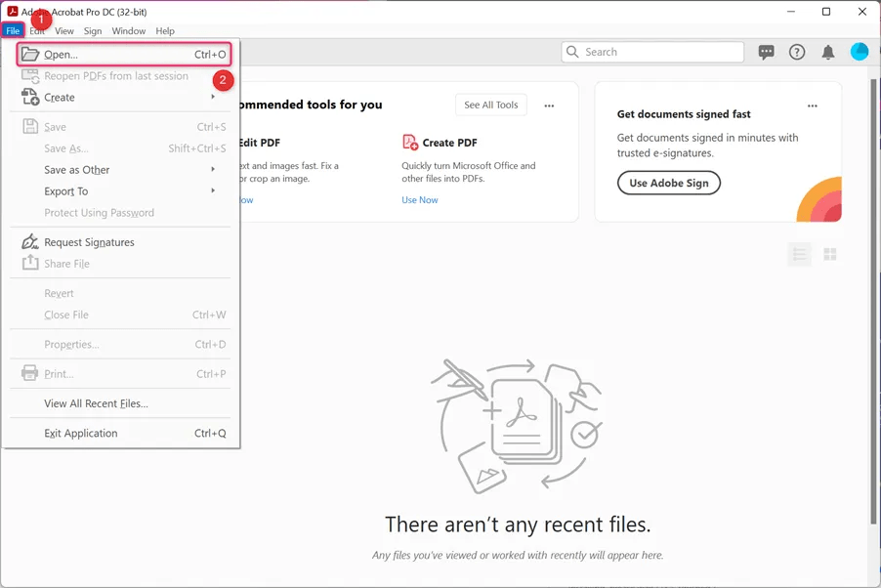
Task: Click the help question mark icon
Action: [x=797, y=53]
